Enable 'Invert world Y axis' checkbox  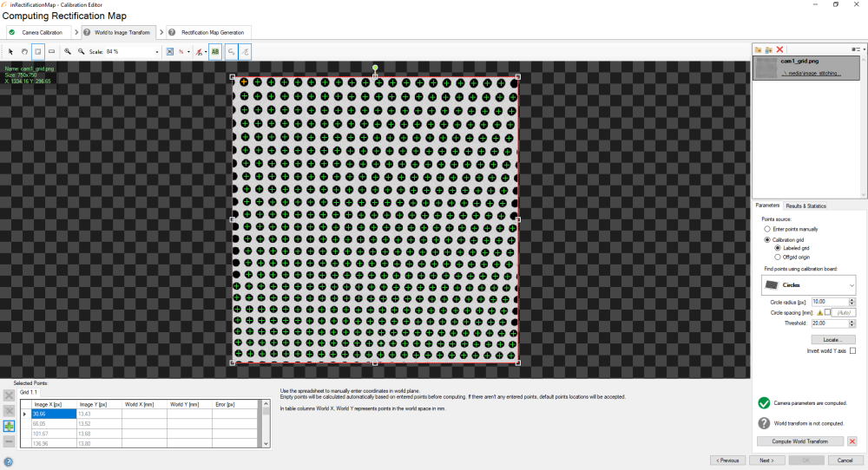pos(852,350)
